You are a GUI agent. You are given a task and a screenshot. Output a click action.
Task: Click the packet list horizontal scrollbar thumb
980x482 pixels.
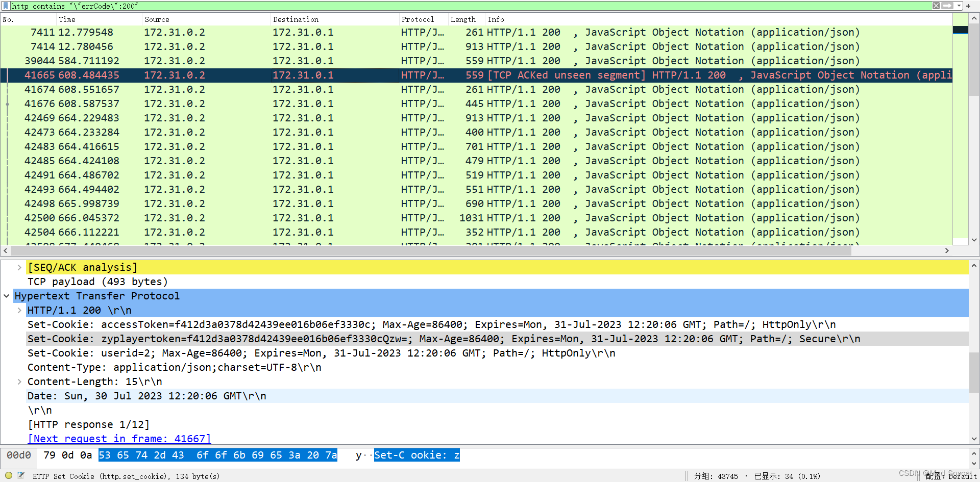click(x=432, y=250)
